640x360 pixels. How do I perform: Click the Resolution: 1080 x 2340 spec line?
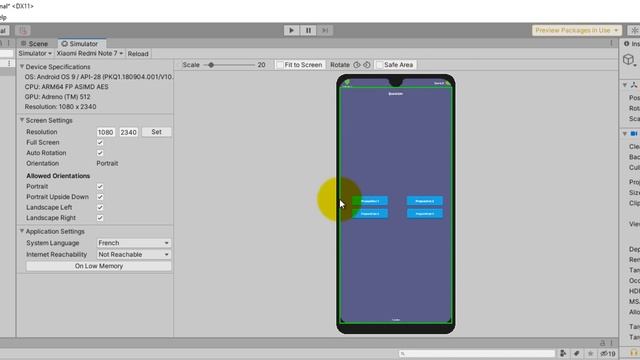[x=60, y=107]
